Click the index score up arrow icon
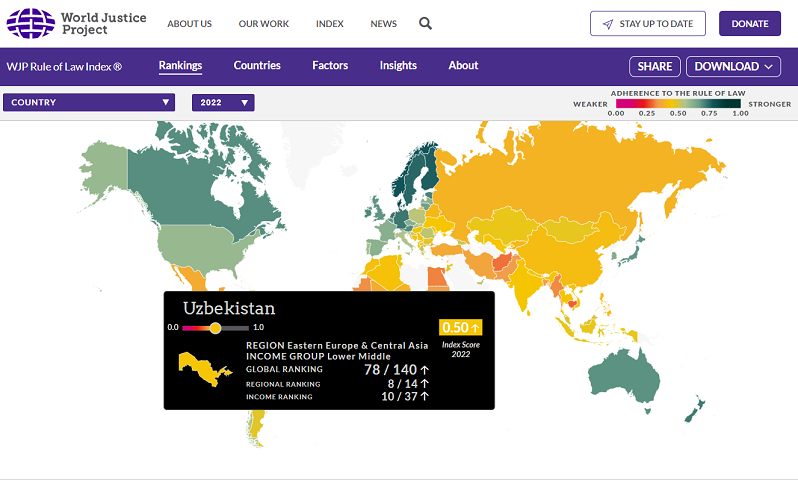798x480 pixels. click(475, 327)
